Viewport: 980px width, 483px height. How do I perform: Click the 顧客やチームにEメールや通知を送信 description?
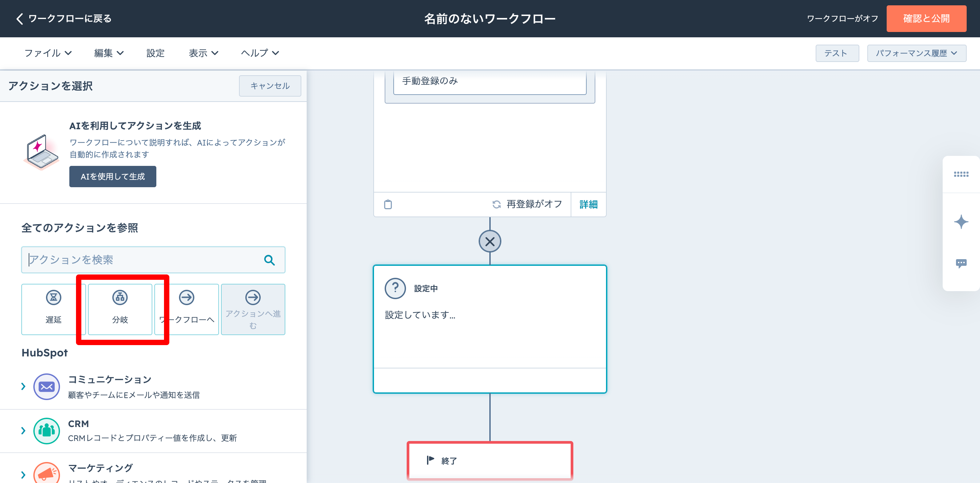pos(134,395)
